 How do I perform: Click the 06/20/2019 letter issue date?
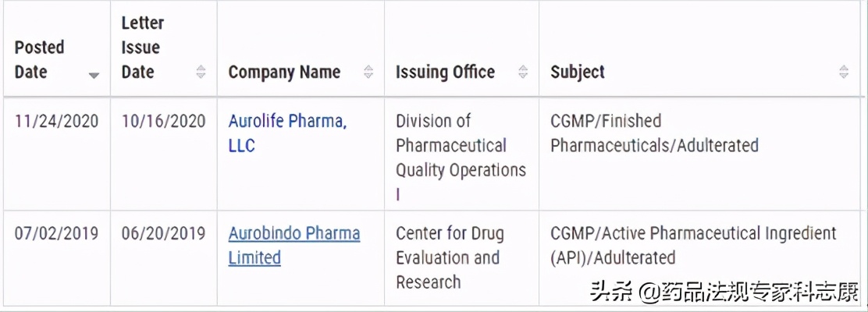pos(163,233)
